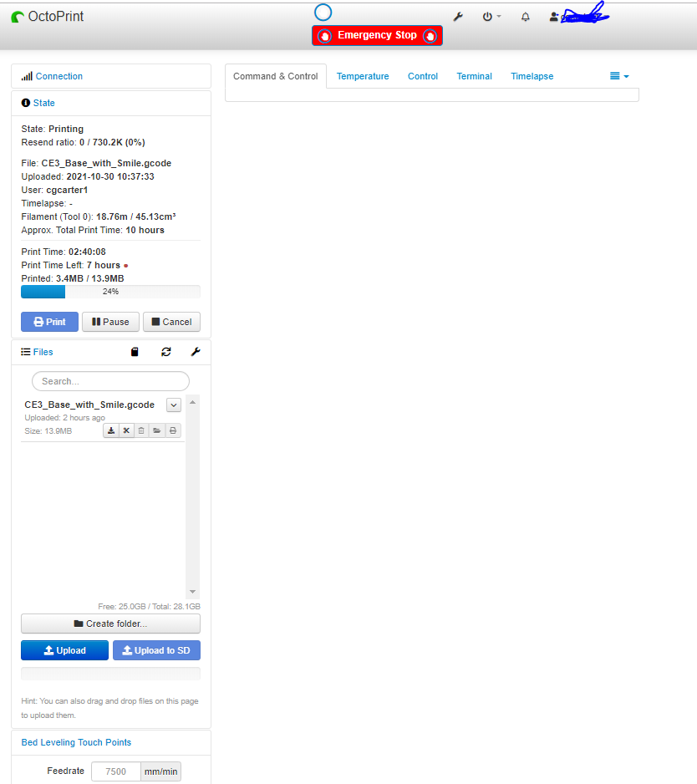The width and height of the screenshot is (697, 784).
Task: Click "Uploaded: 2 hours ago" text
Action: click(64, 418)
